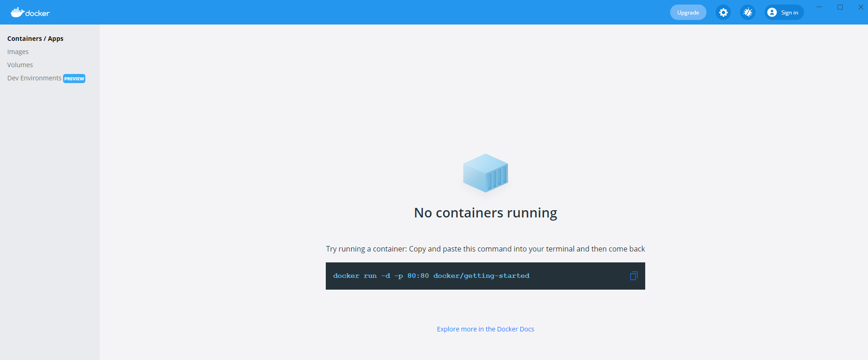Maximize the Docker Desktop window
Image resolution: width=868 pixels, height=360 pixels.
pos(840,7)
